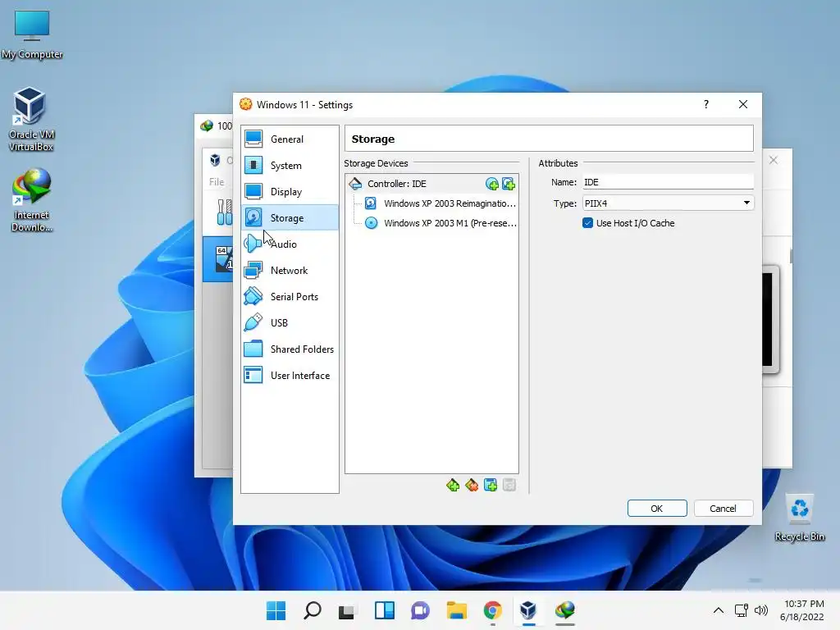Screen dimensions: 840x630
Task: Open the Network settings category
Action: [290, 271]
